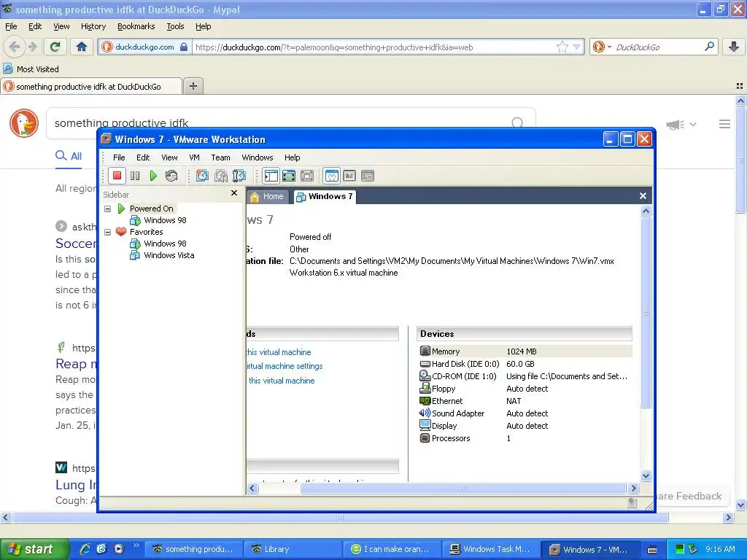Click the Revert to Snapshot icon
This screenshot has width=747, height=560.
[x=220, y=176]
